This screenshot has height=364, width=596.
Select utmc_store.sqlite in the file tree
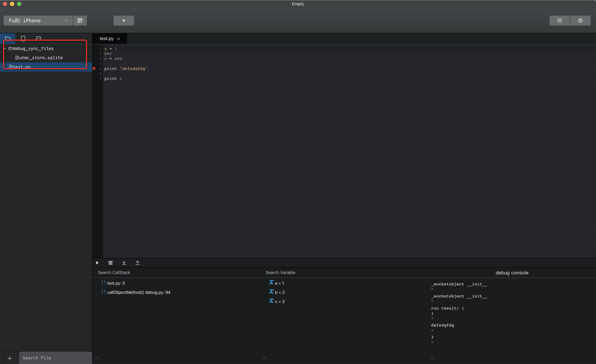[x=41, y=58]
